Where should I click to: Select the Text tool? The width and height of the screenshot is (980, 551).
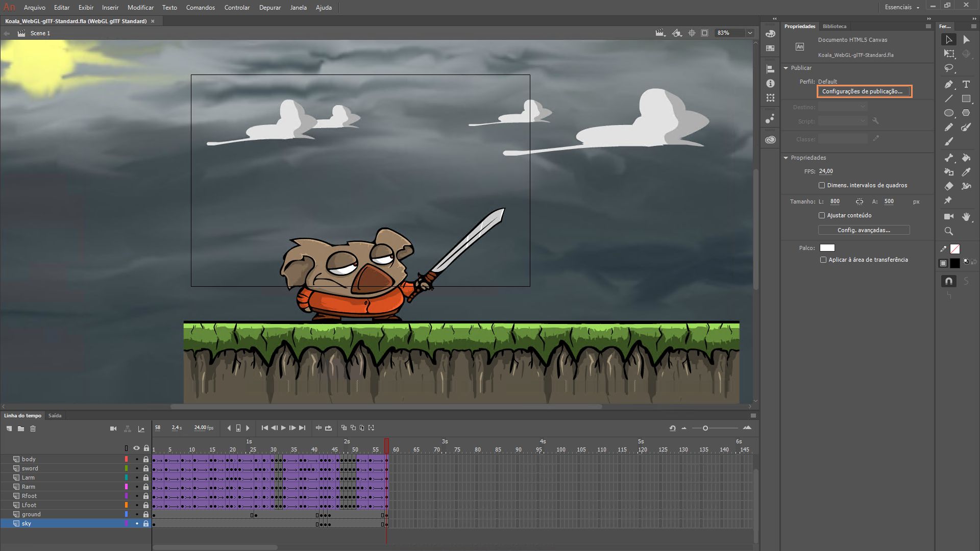[x=966, y=84]
